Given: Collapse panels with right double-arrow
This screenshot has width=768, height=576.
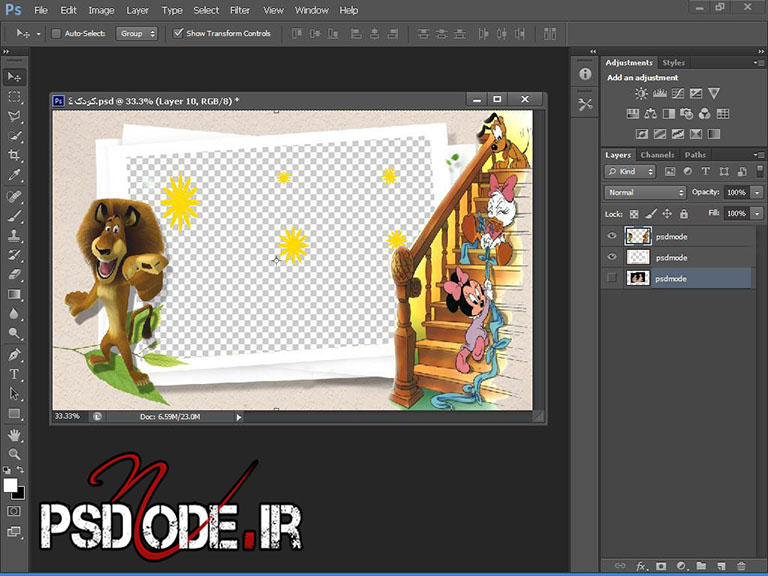Looking at the screenshot, I should pyautogui.click(x=761, y=51).
